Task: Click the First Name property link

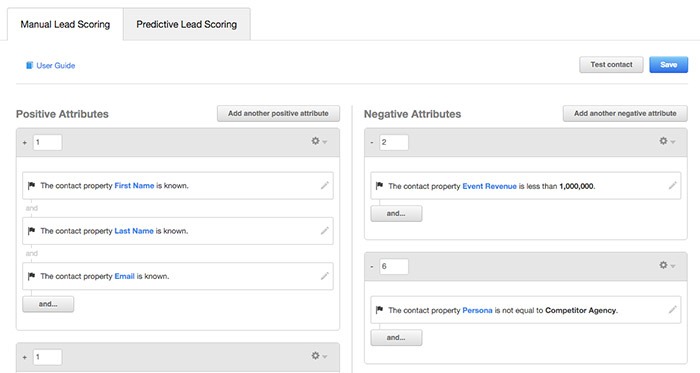Action: pyautogui.click(x=134, y=186)
